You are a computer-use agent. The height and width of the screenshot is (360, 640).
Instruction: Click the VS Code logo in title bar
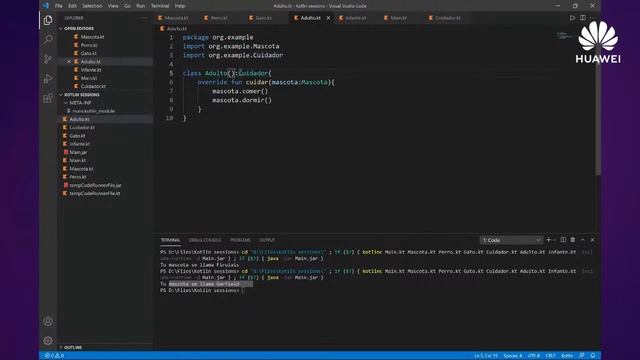pos(46,6)
